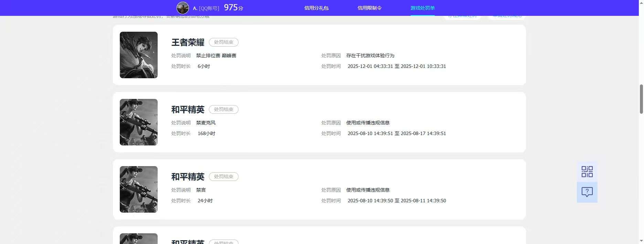
Task: Click the text 禁止排位赛 巅峰赛
Action: coord(216,55)
